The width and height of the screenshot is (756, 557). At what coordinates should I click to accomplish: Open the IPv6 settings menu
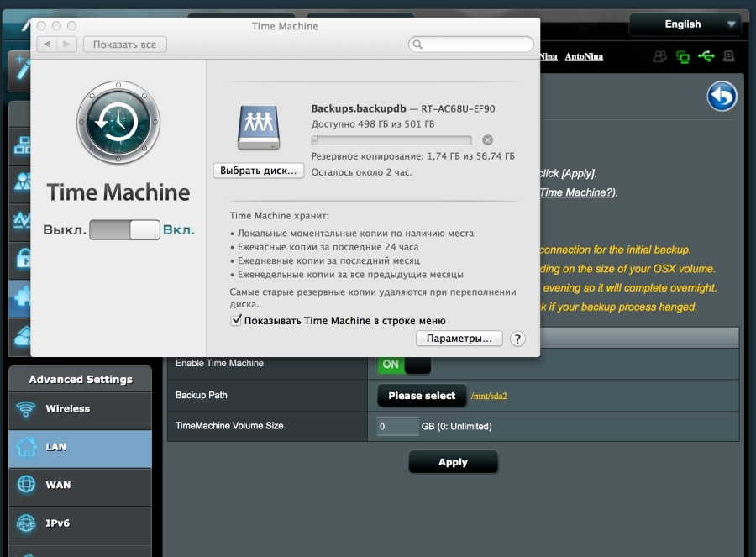80,523
